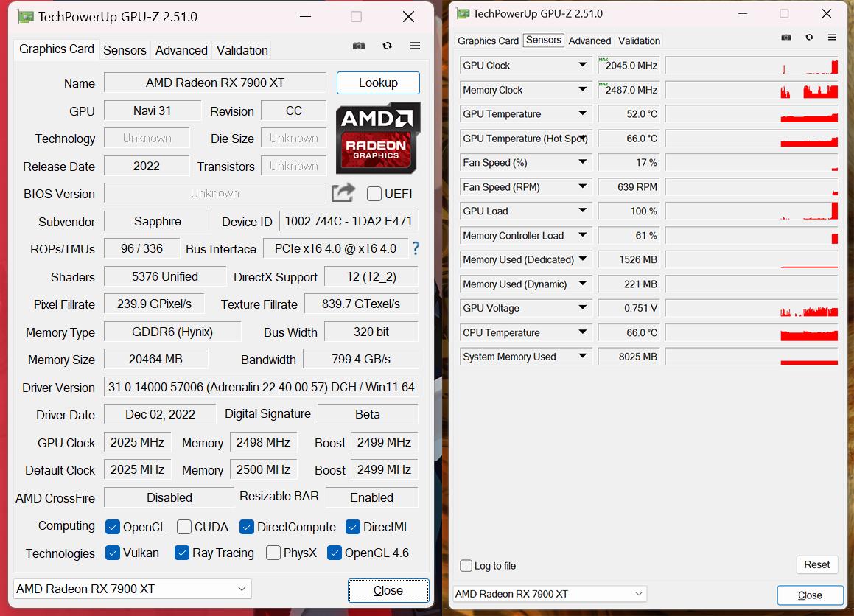Viewport: 854px width, 616px height.
Task: Click the Close button in the left GPU-Z window
Action: (x=388, y=590)
